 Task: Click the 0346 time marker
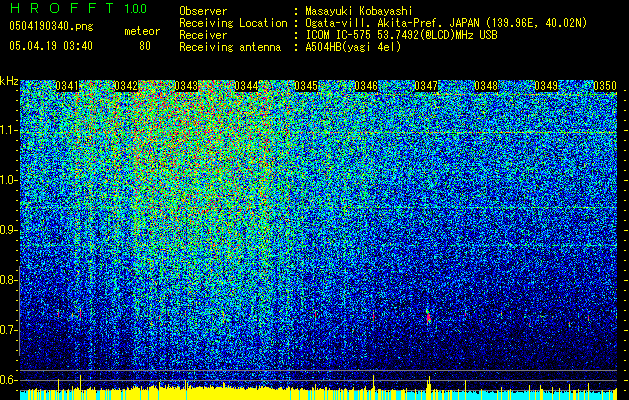pyautogui.click(x=366, y=86)
